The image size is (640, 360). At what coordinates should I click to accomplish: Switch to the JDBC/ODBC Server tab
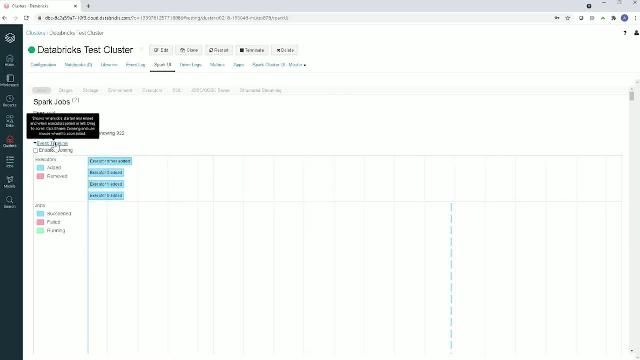pyautogui.click(x=211, y=90)
